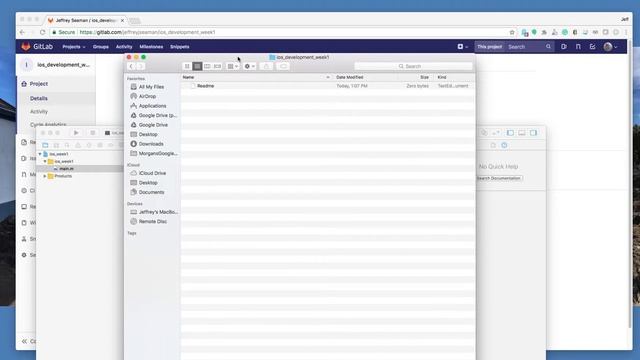The image size is (640, 360).
Task: Collapse the ios_week1 project root in Xcode
Action: [x=40, y=154]
